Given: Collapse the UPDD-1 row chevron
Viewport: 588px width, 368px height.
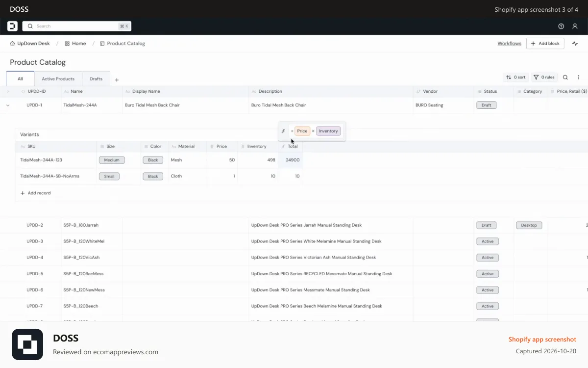Looking at the screenshot, I should click(8, 105).
